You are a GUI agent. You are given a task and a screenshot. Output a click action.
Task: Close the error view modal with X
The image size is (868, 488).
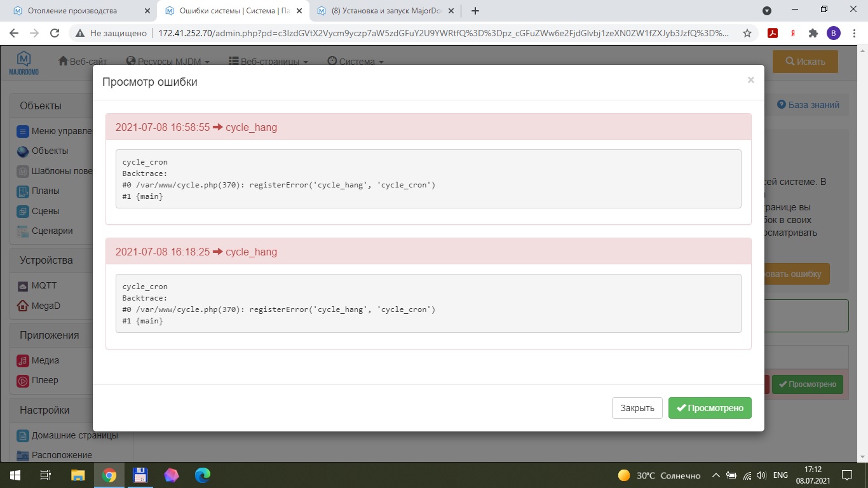pyautogui.click(x=750, y=80)
